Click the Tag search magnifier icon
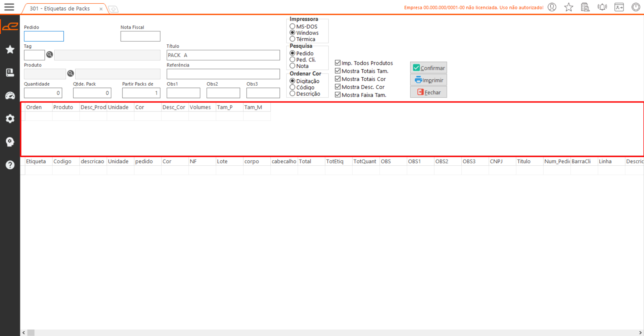Viewport: 644px width, 336px height. pyautogui.click(x=50, y=55)
